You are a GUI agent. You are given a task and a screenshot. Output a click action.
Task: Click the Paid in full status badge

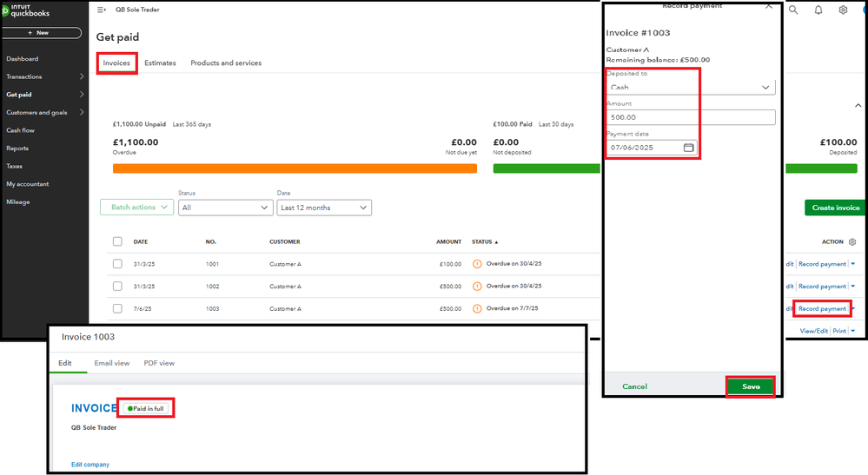tap(146, 409)
